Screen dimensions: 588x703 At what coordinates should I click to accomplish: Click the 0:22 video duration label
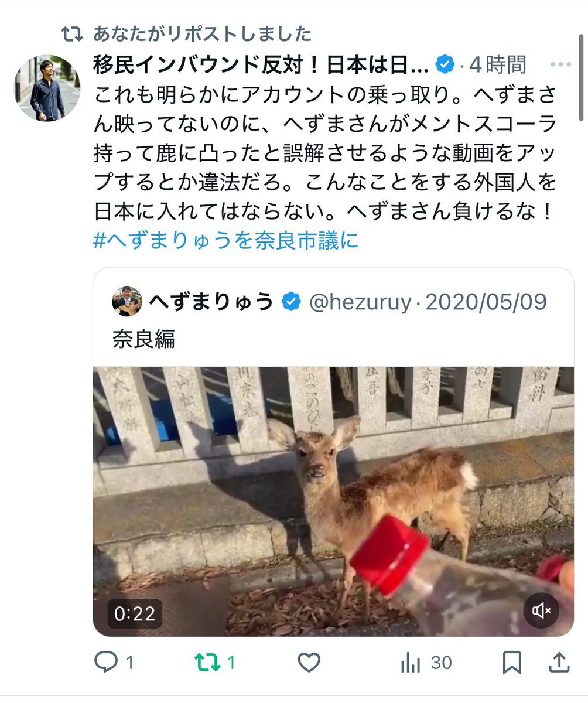135,614
